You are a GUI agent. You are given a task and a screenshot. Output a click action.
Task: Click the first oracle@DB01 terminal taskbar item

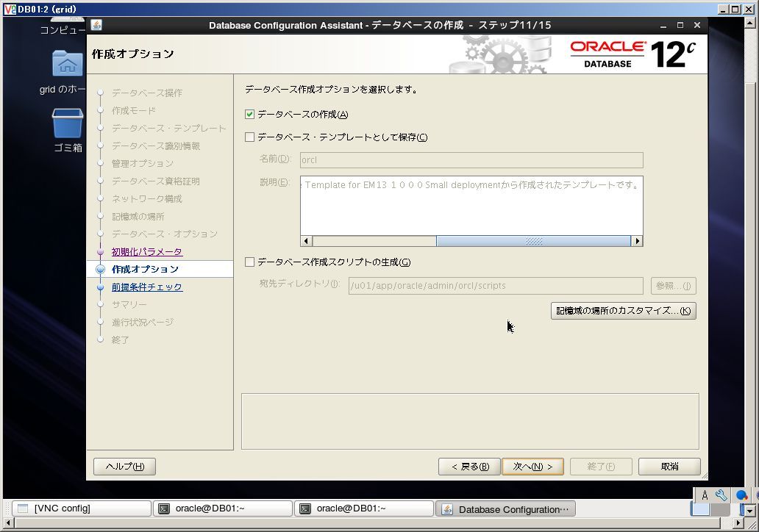[223, 508]
